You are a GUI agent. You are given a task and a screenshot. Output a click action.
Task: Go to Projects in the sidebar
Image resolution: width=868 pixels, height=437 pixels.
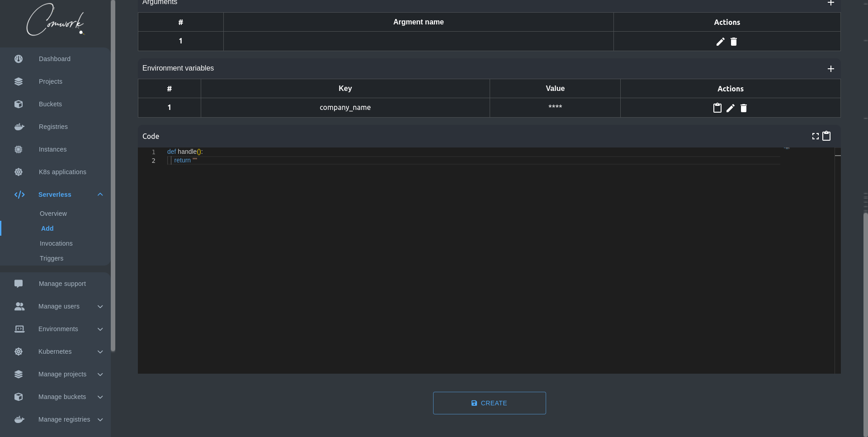(x=51, y=81)
